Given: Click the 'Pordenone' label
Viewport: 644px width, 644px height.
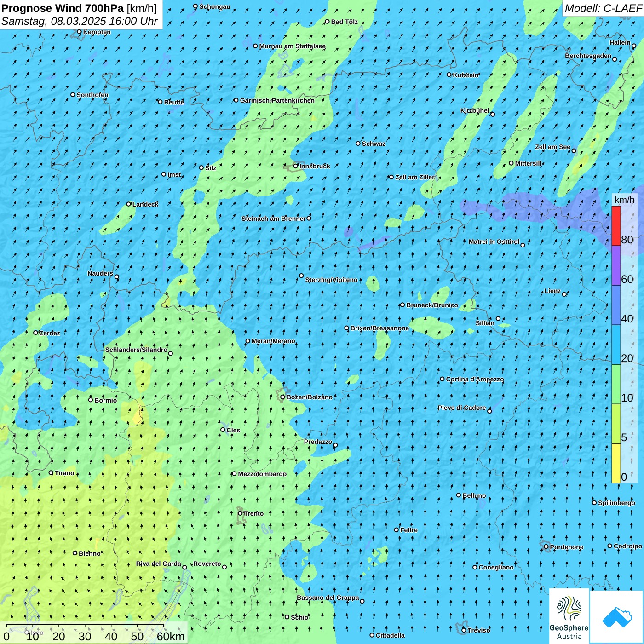Looking at the screenshot, I should 567,547.
